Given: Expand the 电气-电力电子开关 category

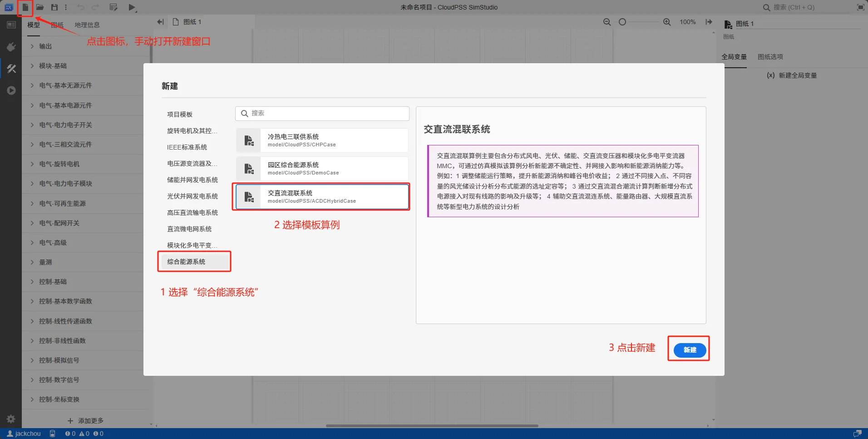Looking at the screenshot, I should tap(85, 125).
